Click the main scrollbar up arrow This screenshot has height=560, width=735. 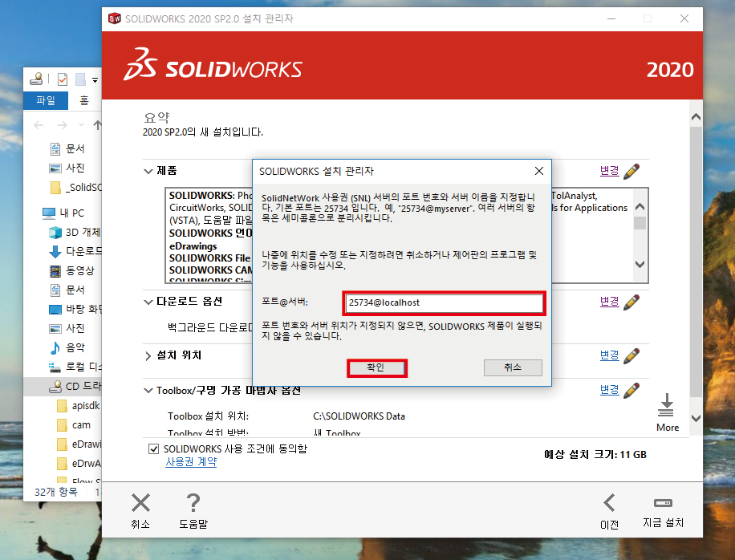coord(696,116)
